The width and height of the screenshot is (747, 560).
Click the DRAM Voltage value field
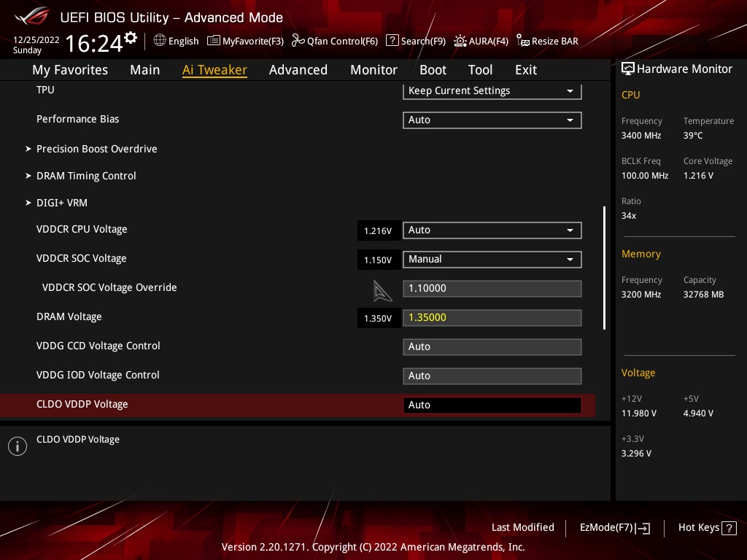point(492,318)
